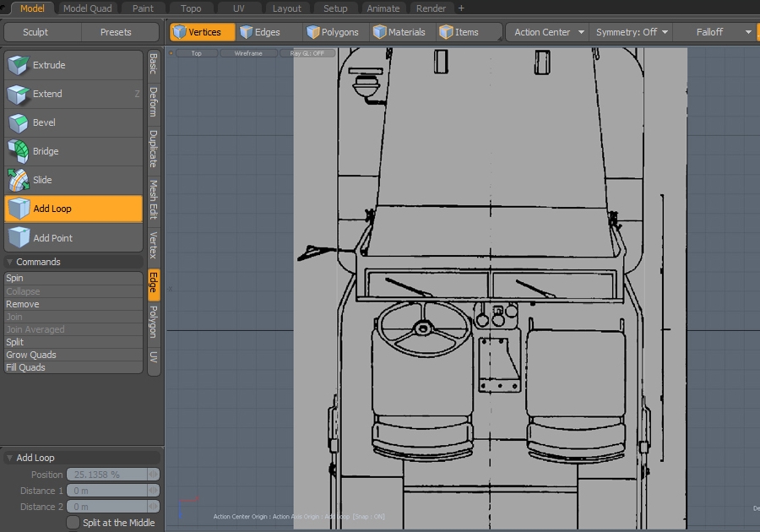Select the Extrude tool icon
This screenshot has height=532, width=760.
coord(19,65)
